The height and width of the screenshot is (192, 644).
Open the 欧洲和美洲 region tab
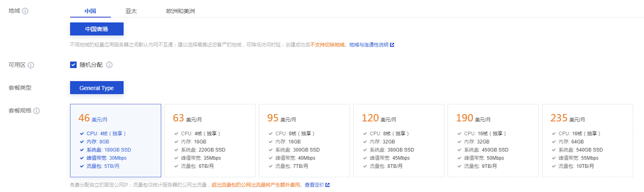tap(180, 11)
